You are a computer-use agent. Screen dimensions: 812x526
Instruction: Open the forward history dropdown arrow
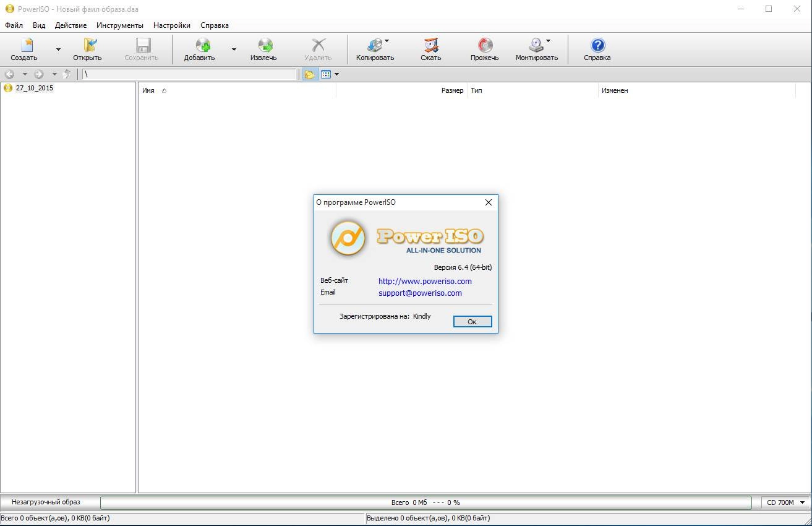tap(54, 74)
